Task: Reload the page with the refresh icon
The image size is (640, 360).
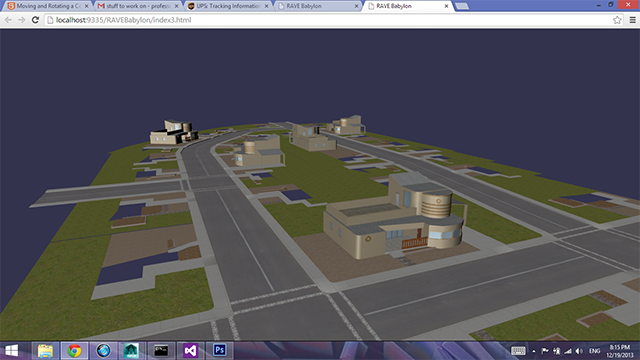Action: [35, 20]
